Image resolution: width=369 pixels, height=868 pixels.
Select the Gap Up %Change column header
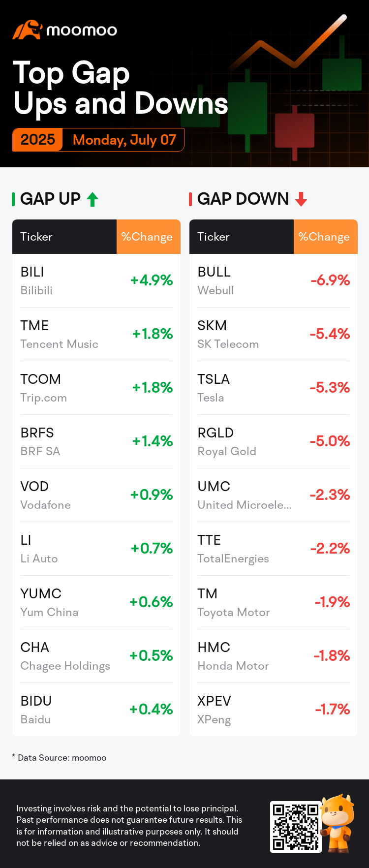click(149, 237)
